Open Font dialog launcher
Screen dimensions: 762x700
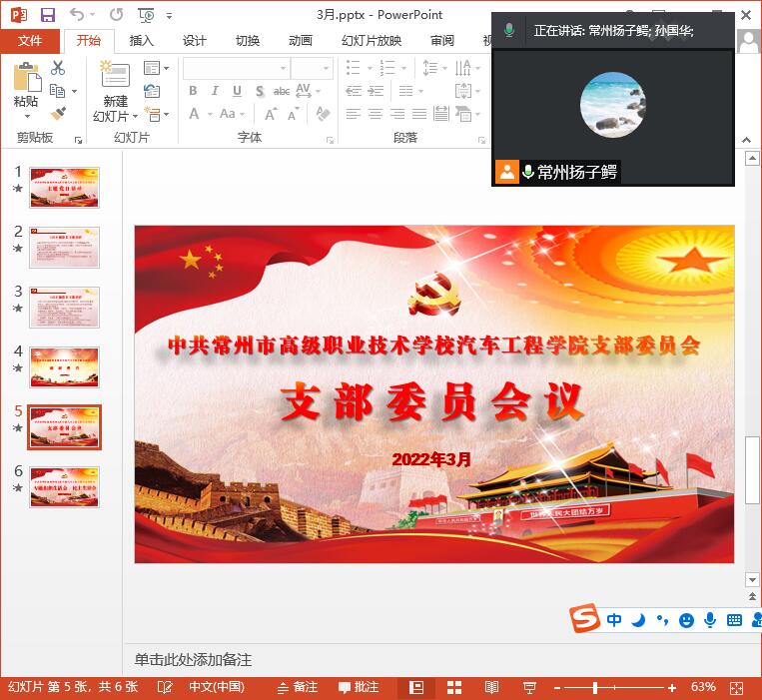330,141
